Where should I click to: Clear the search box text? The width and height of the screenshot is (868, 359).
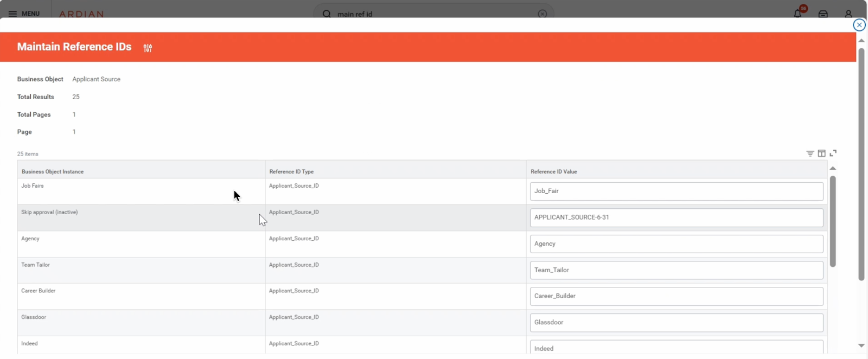coord(542,14)
